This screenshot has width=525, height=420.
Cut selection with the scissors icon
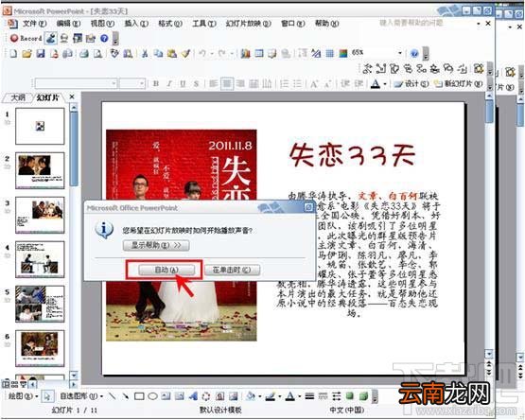[145, 53]
